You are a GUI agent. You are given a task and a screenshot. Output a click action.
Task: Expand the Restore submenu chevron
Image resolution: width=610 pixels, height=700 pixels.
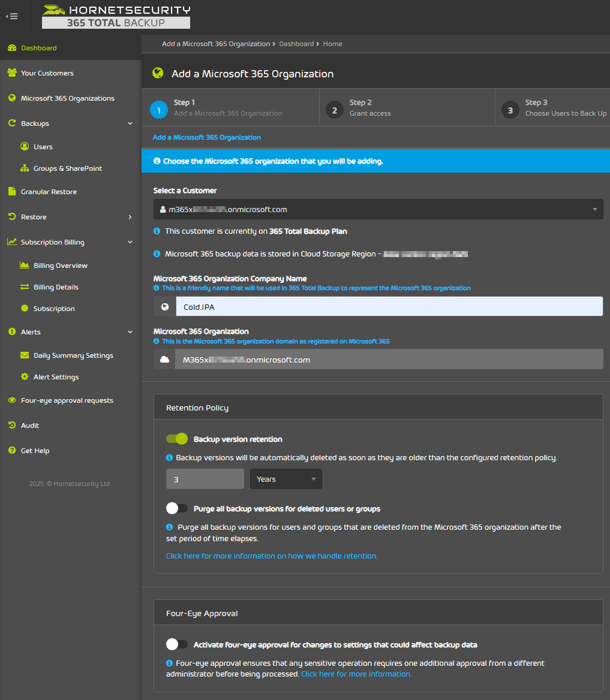pyautogui.click(x=130, y=217)
